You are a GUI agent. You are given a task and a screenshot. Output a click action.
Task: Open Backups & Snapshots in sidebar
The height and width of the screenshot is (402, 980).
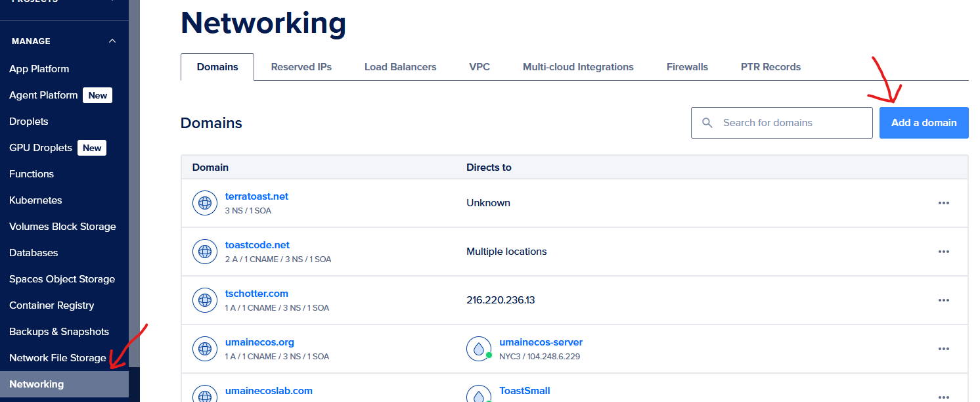pos(59,332)
